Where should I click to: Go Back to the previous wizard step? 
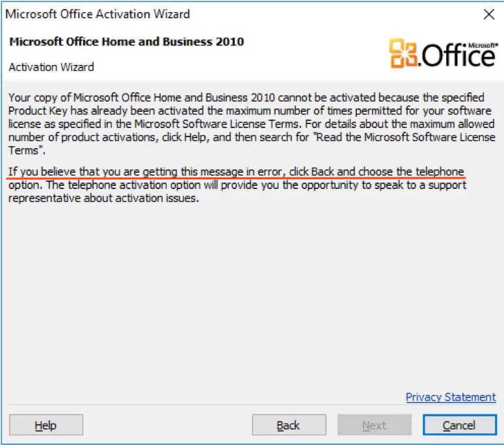pos(288,426)
